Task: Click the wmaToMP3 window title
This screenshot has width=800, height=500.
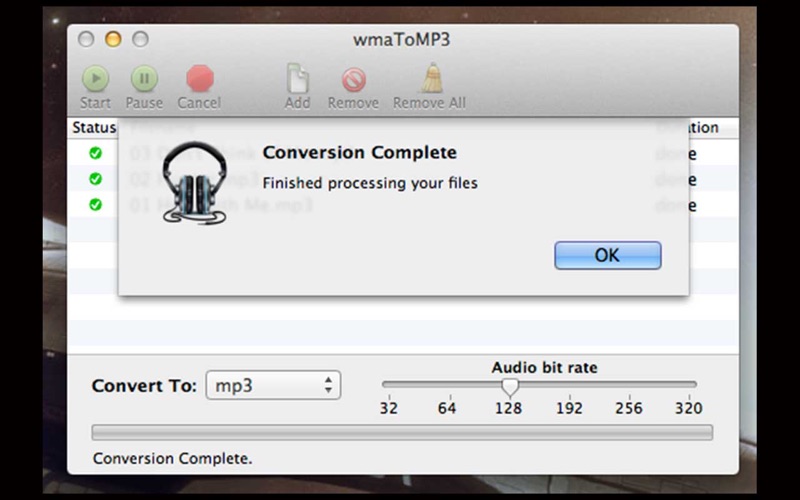Action: [402, 39]
